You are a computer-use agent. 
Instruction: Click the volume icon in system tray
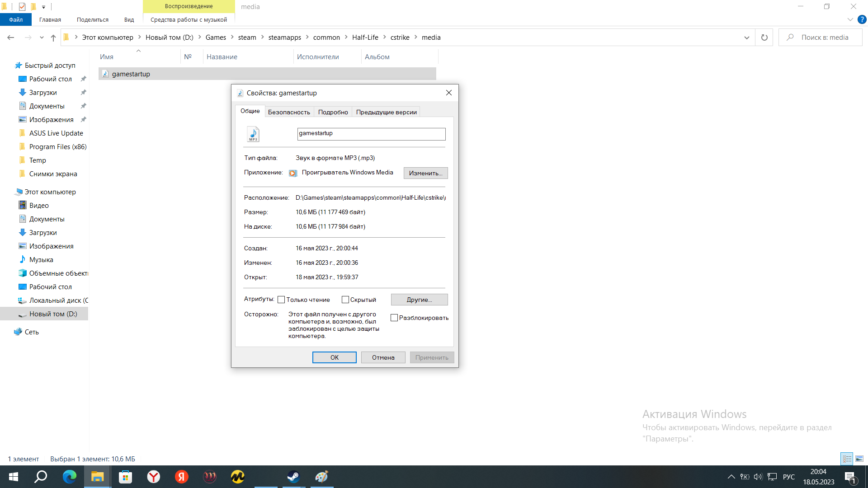pyautogui.click(x=758, y=477)
